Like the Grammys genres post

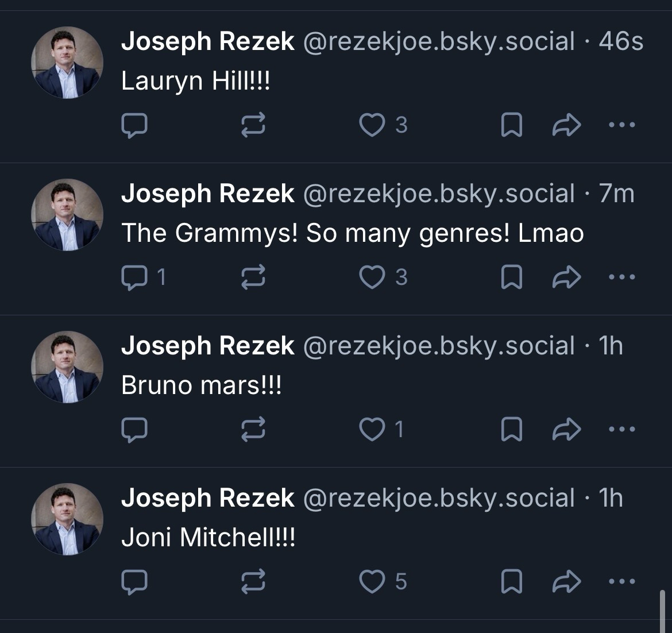[x=372, y=277]
